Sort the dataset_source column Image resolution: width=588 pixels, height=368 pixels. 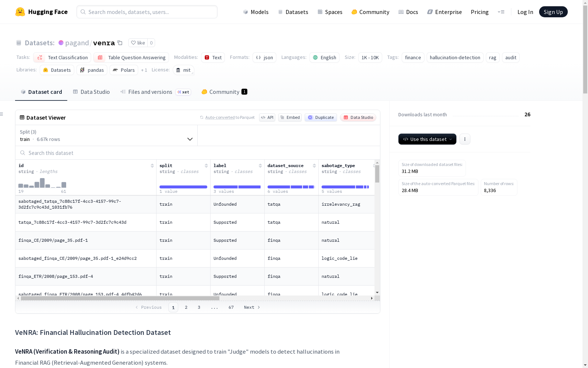pyautogui.click(x=314, y=166)
